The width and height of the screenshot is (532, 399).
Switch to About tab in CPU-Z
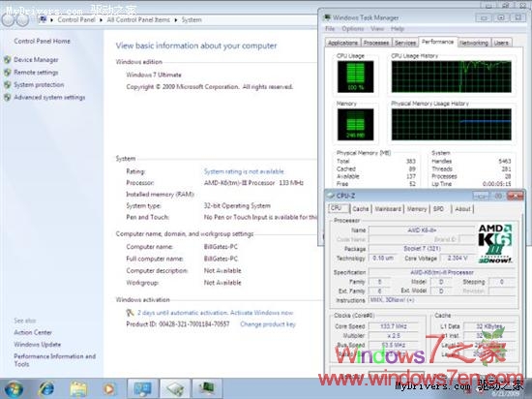pyautogui.click(x=462, y=209)
